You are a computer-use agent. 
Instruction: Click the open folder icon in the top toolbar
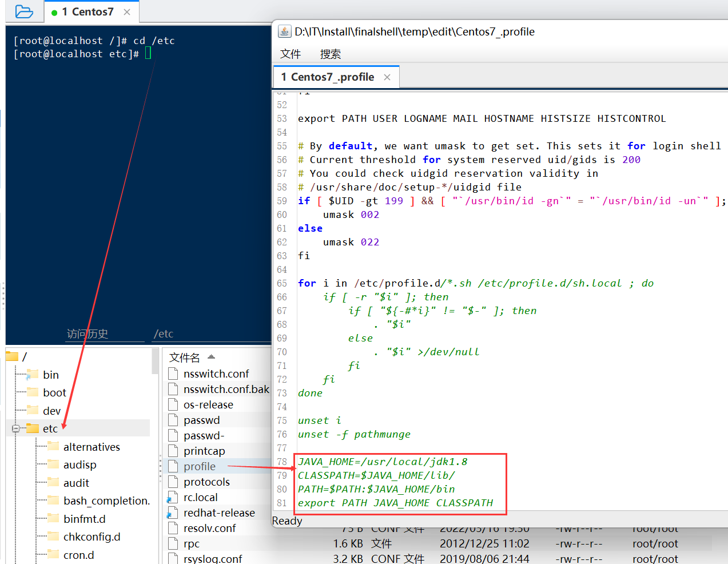click(23, 11)
